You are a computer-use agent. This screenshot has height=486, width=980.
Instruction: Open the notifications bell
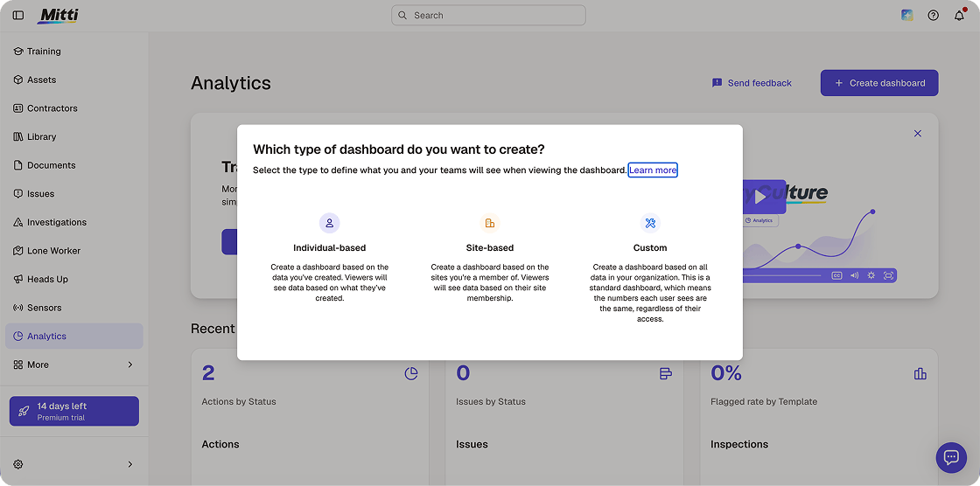coord(959,16)
